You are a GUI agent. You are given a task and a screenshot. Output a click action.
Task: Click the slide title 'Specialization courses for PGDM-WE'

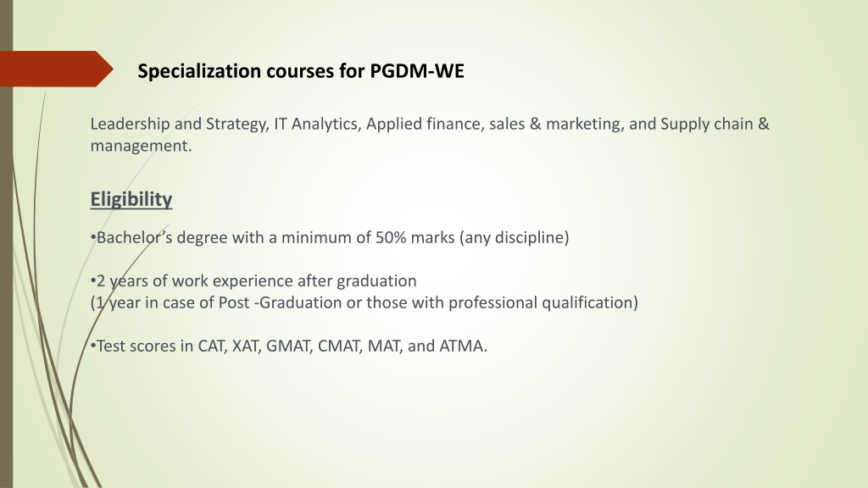(x=301, y=71)
